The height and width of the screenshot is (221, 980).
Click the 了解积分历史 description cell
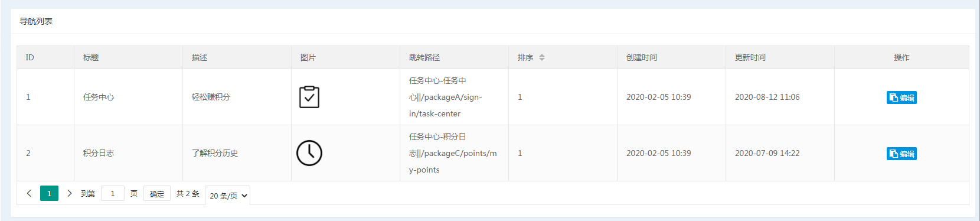click(215, 153)
